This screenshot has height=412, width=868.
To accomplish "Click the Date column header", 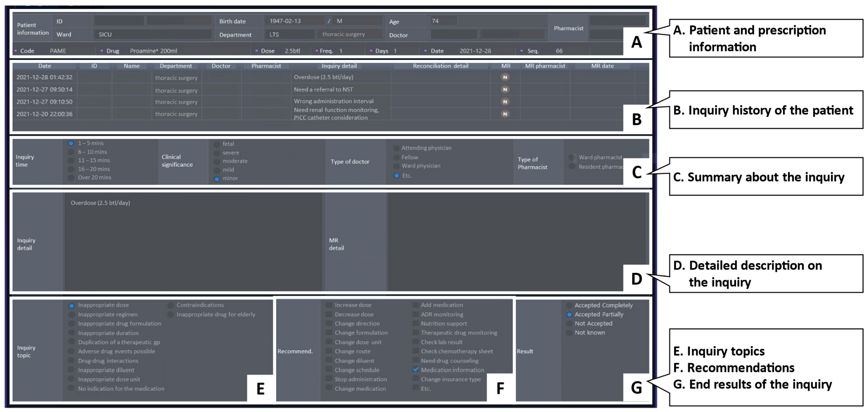I will click(44, 66).
